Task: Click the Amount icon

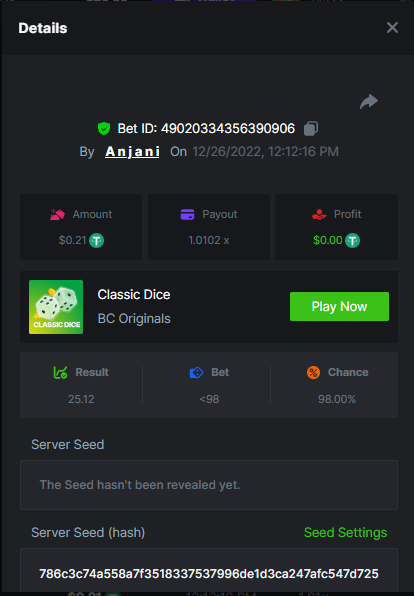Action: click(x=57, y=214)
